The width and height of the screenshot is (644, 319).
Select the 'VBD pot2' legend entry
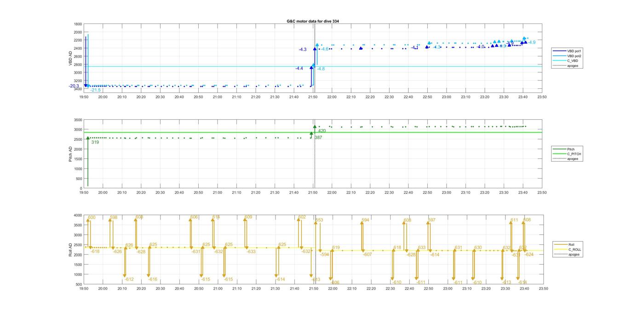[573, 56]
